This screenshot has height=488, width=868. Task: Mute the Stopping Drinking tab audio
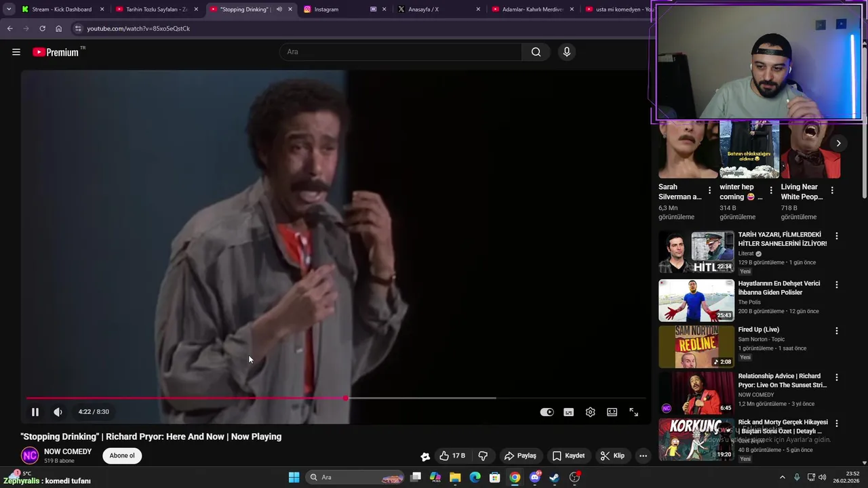(279, 9)
